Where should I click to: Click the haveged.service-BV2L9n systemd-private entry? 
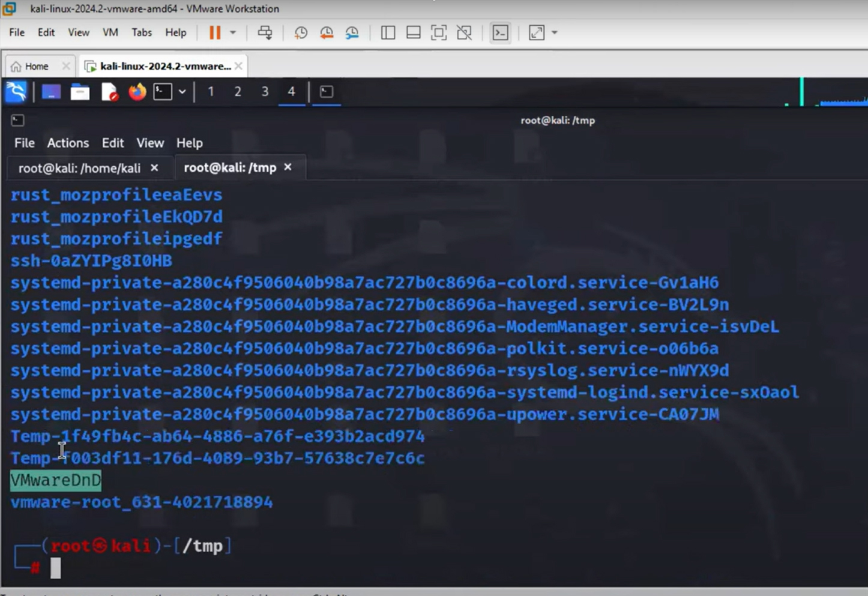point(370,304)
